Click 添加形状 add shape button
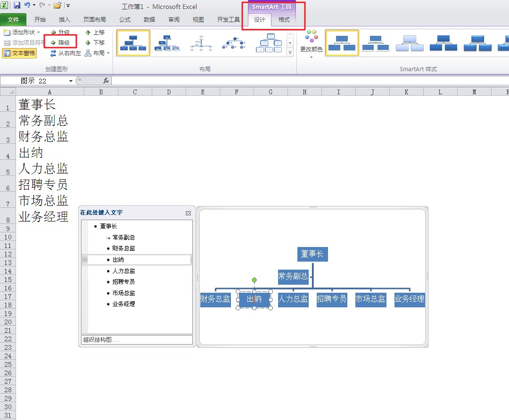The image size is (509, 420). click(x=19, y=32)
